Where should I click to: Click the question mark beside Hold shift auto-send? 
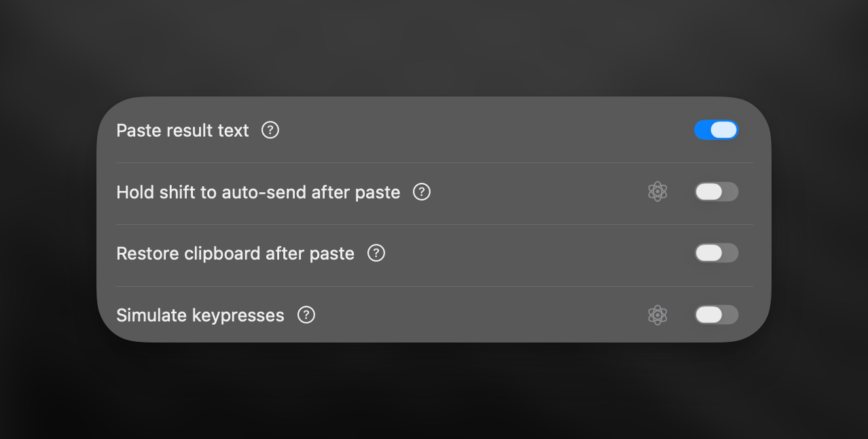click(x=422, y=192)
